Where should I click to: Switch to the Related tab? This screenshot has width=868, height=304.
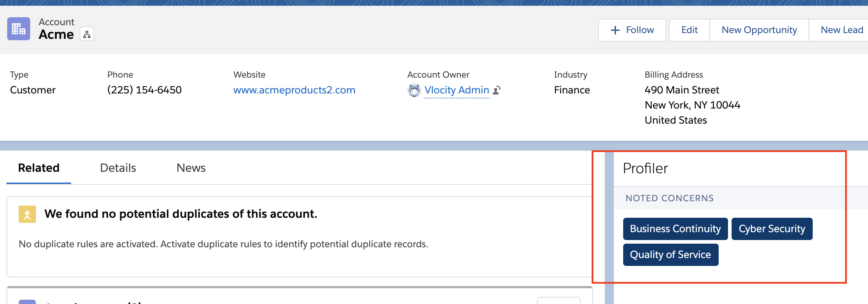tap(39, 168)
